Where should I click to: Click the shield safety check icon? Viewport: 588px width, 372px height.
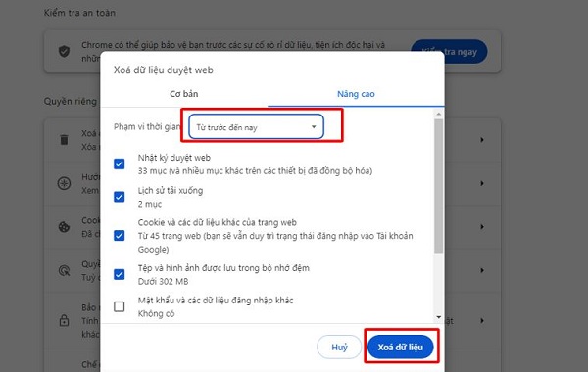click(x=64, y=51)
